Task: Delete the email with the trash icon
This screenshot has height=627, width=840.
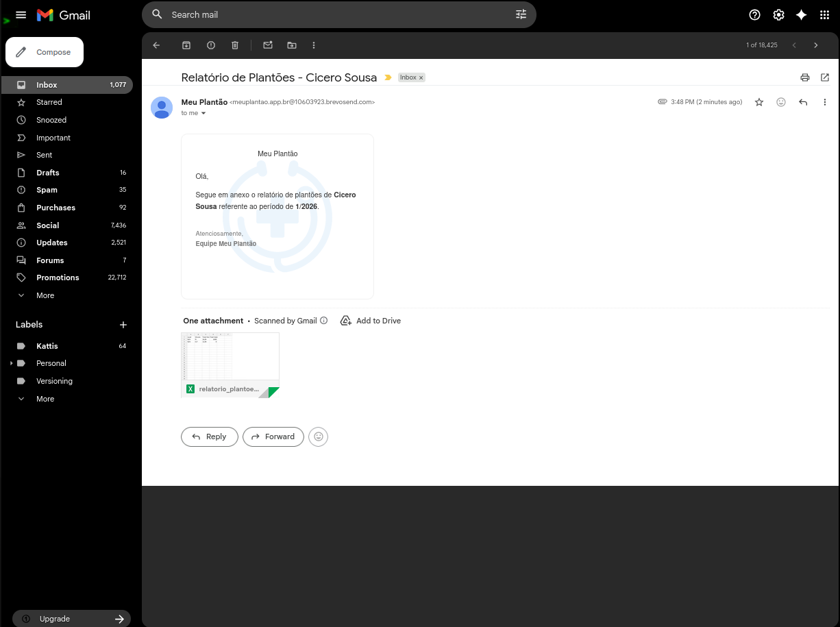Action: (234, 45)
